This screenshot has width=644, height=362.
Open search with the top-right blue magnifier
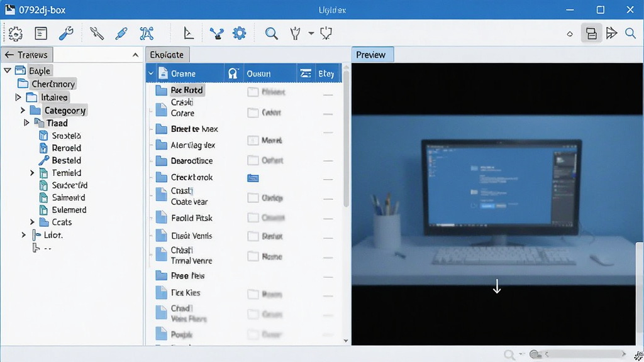click(630, 33)
